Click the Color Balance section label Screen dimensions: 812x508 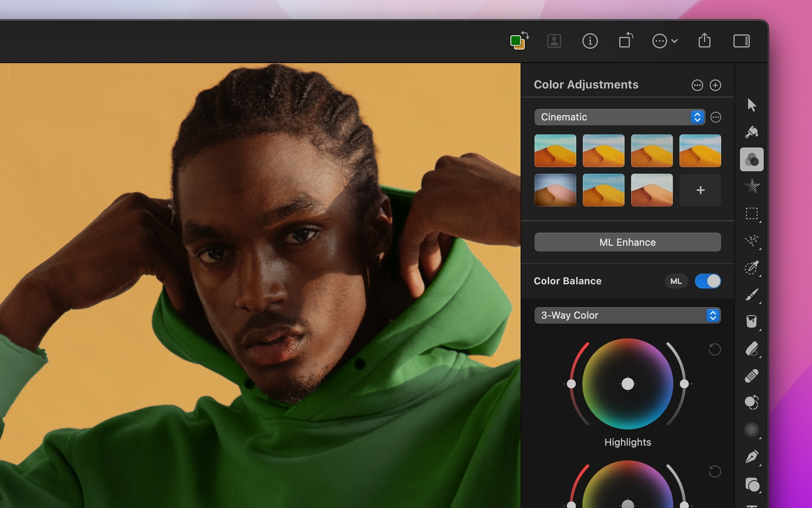(567, 281)
